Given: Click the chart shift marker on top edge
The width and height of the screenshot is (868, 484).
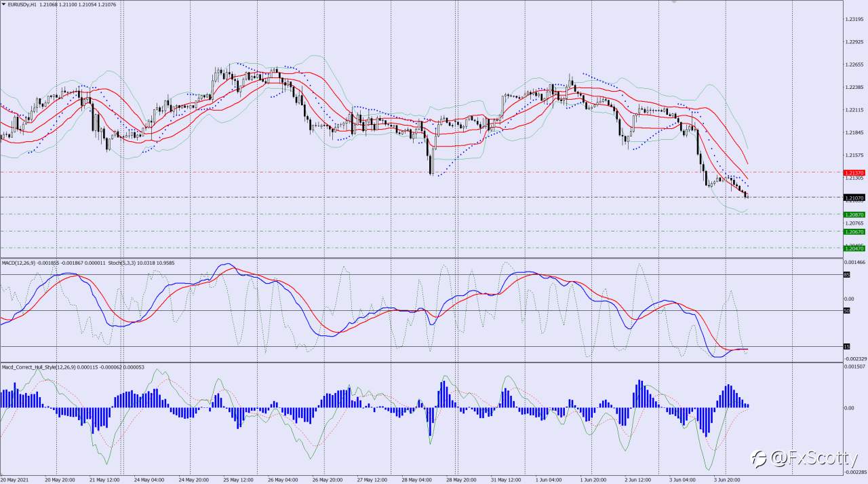Looking at the screenshot, I should [x=673, y=1].
